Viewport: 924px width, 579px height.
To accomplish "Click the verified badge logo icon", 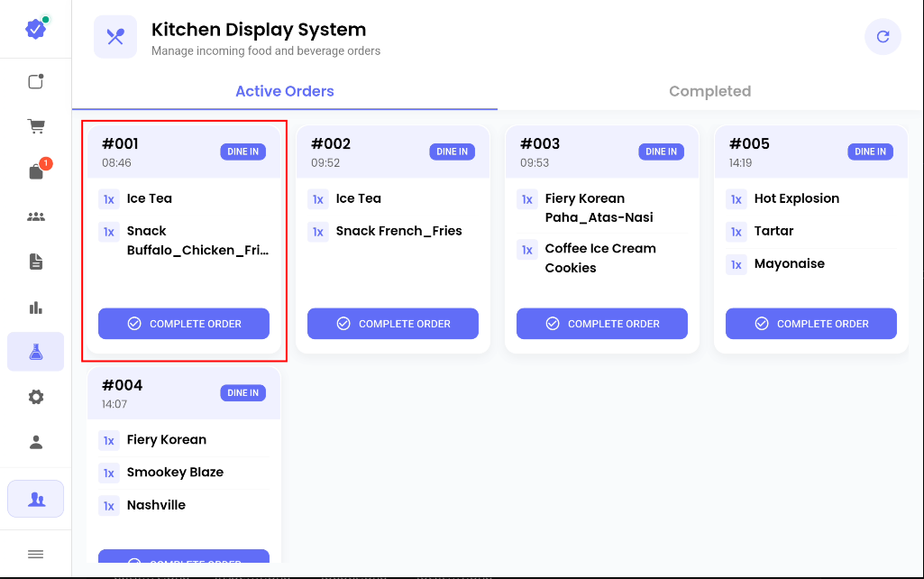I will 36,28.
